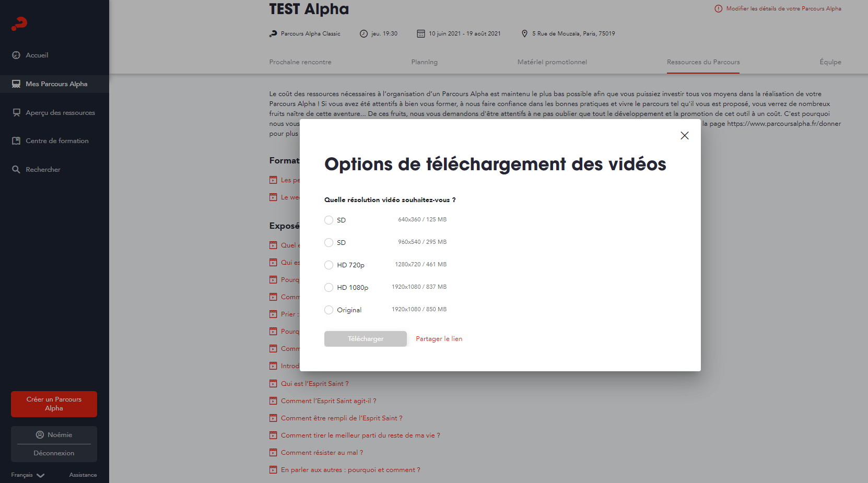The height and width of the screenshot is (483, 868).
Task: Open Comment résister au mal ? resource
Action: (322, 453)
